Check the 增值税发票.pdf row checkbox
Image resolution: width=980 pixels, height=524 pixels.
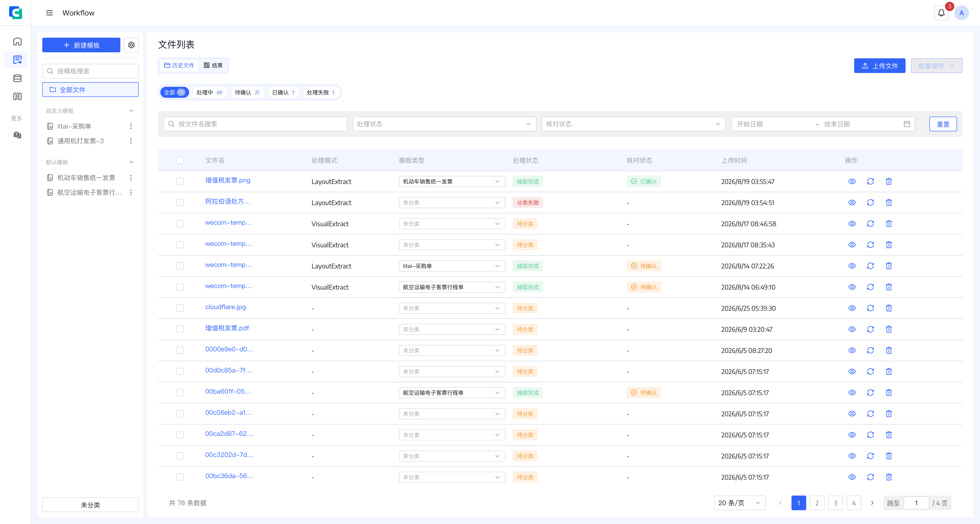click(x=180, y=329)
